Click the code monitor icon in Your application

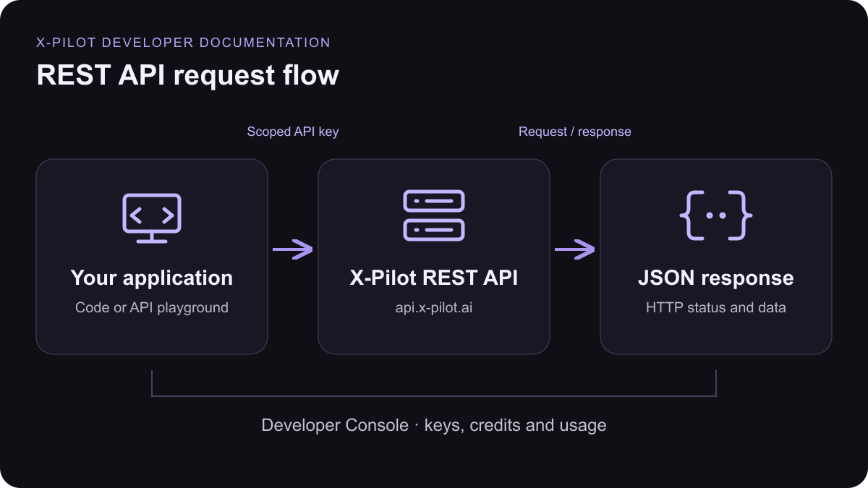click(152, 218)
